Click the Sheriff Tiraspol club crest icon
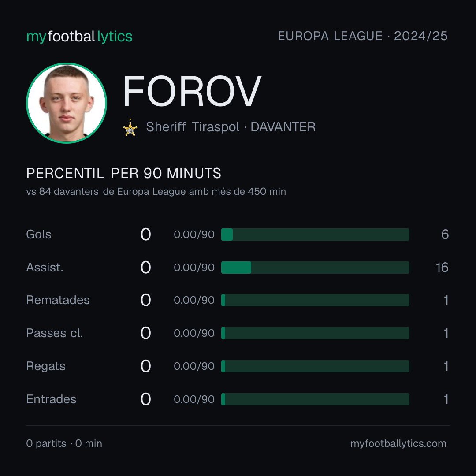Screen dimensions: 476x476 click(x=130, y=127)
